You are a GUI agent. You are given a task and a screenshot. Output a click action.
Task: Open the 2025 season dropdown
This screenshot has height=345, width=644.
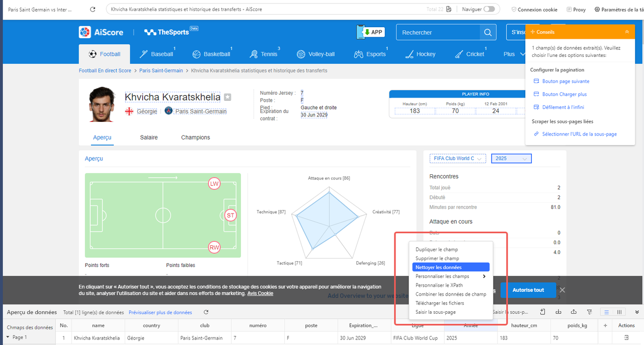511,159
